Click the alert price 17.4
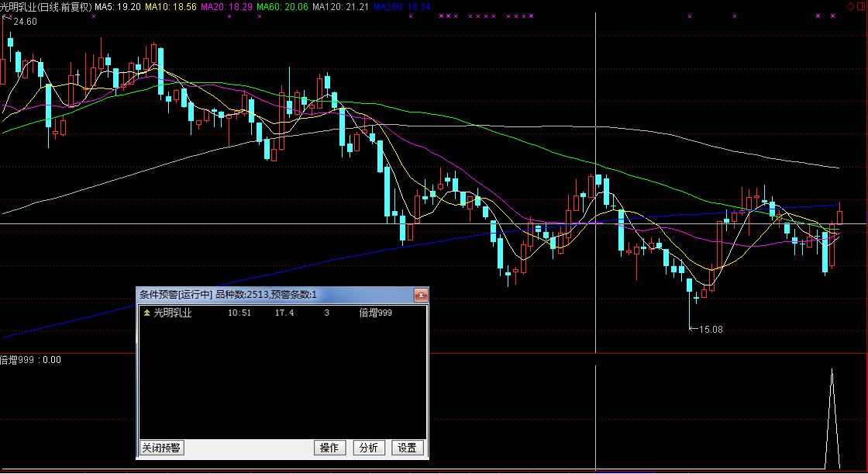Viewport: 868px width, 474px height. point(284,313)
